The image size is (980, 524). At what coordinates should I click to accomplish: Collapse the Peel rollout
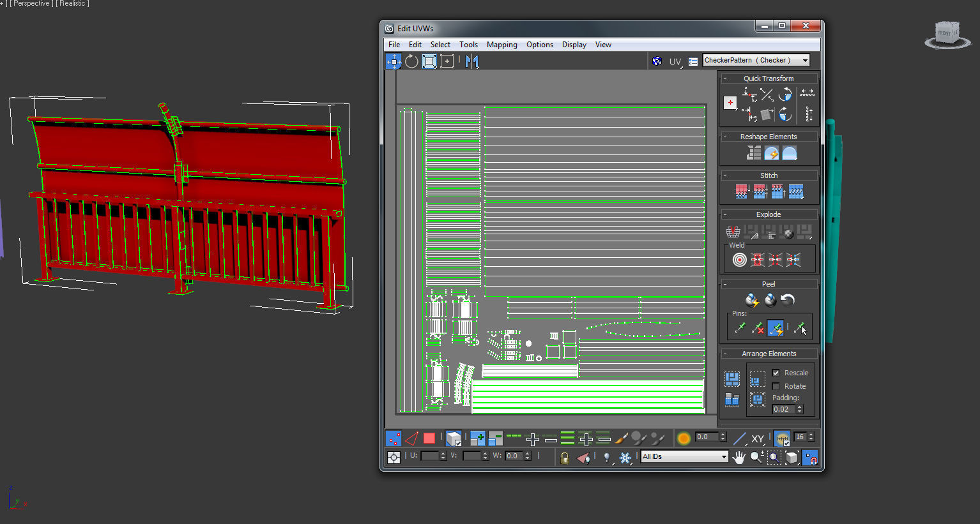pyautogui.click(x=725, y=284)
